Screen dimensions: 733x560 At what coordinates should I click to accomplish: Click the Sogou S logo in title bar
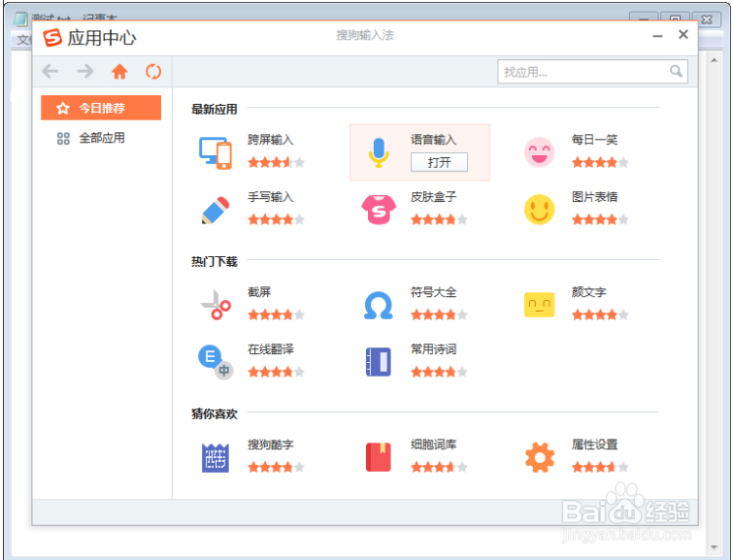point(52,38)
